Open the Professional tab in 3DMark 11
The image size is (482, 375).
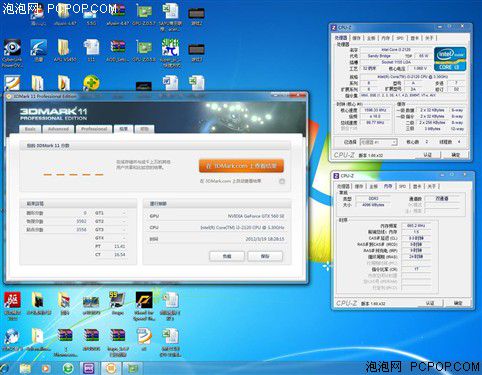click(x=94, y=129)
